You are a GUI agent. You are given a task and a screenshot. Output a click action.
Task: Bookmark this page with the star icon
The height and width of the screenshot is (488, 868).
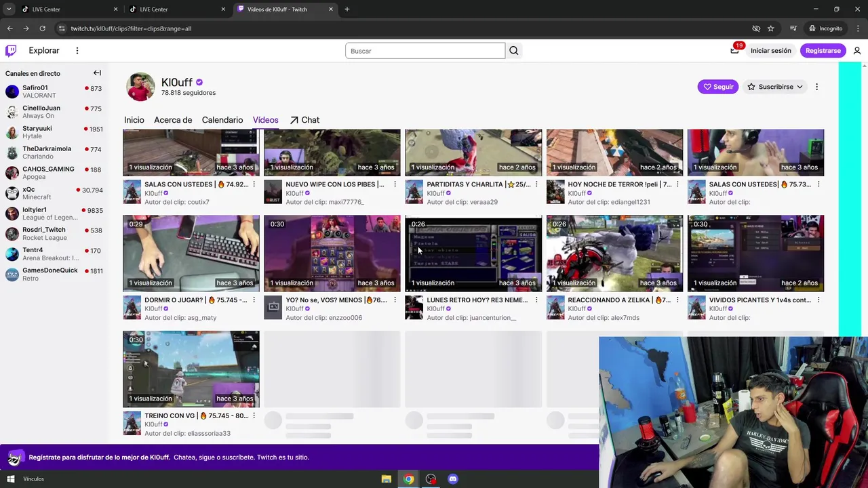(x=771, y=28)
